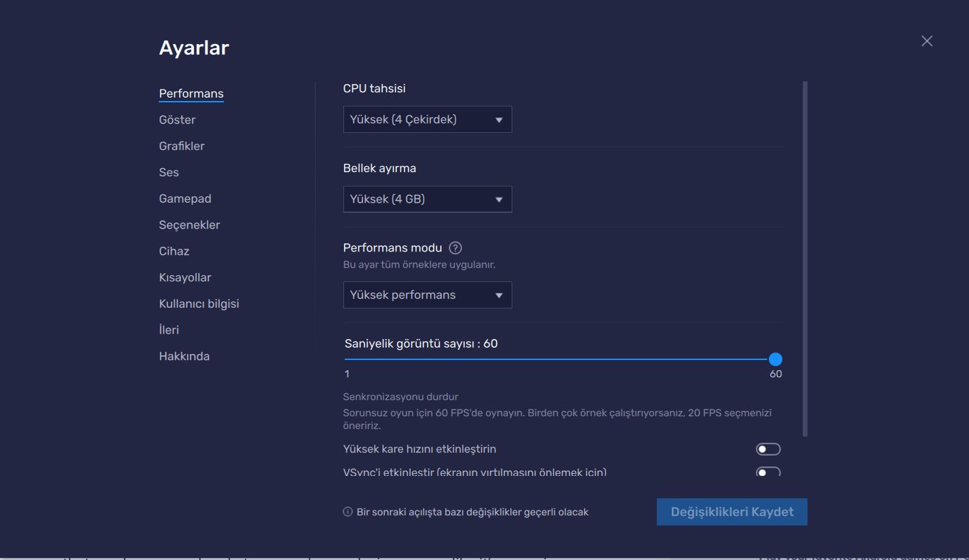Go to the Gamepad settings tab
The image size is (969, 560).
tap(185, 199)
